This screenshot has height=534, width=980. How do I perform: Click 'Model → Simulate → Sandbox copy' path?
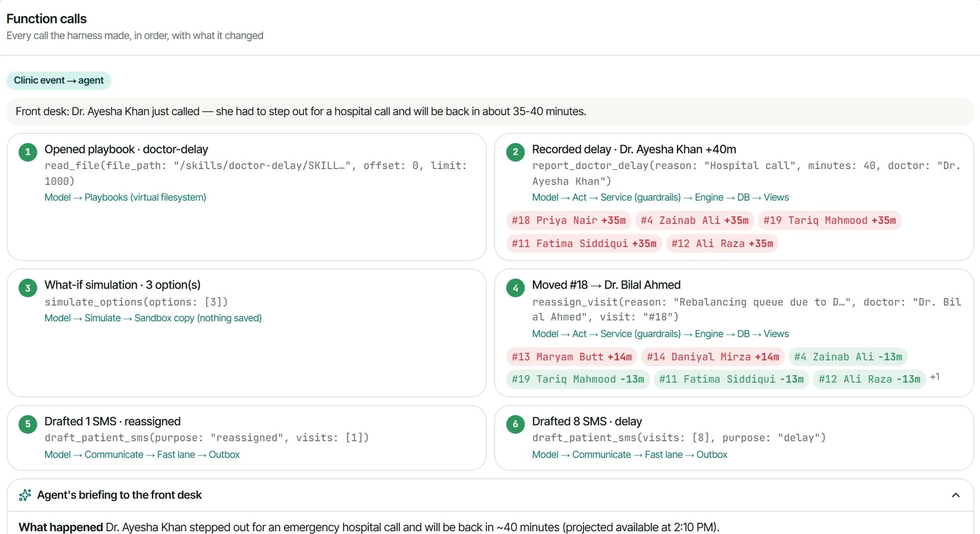coord(153,318)
